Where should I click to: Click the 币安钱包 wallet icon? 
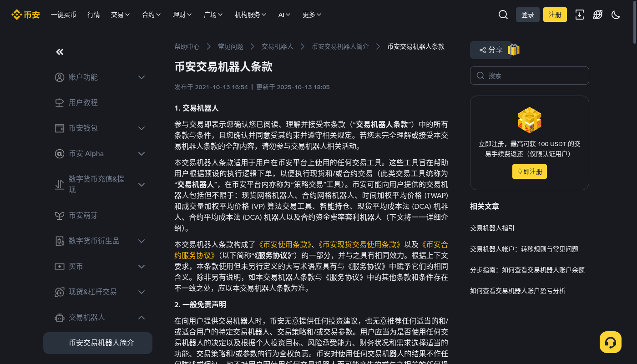point(60,128)
